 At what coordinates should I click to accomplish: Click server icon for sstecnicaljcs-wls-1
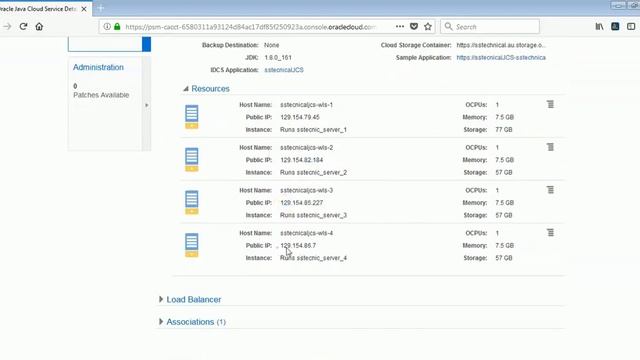pos(191,117)
